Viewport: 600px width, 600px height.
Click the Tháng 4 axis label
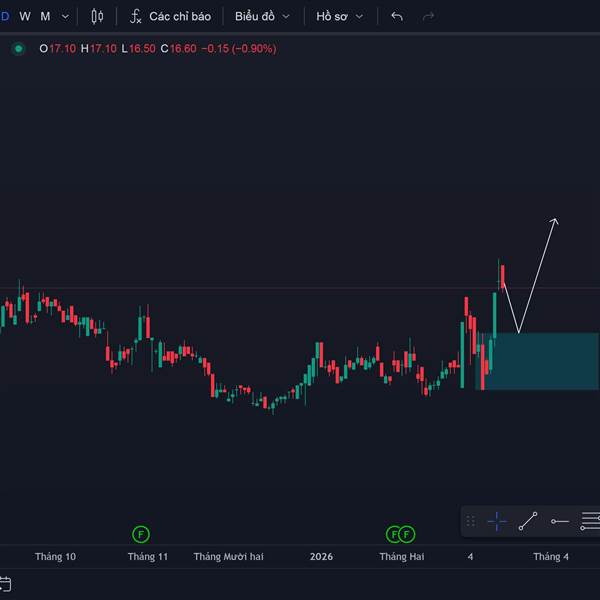pyautogui.click(x=551, y=556)
